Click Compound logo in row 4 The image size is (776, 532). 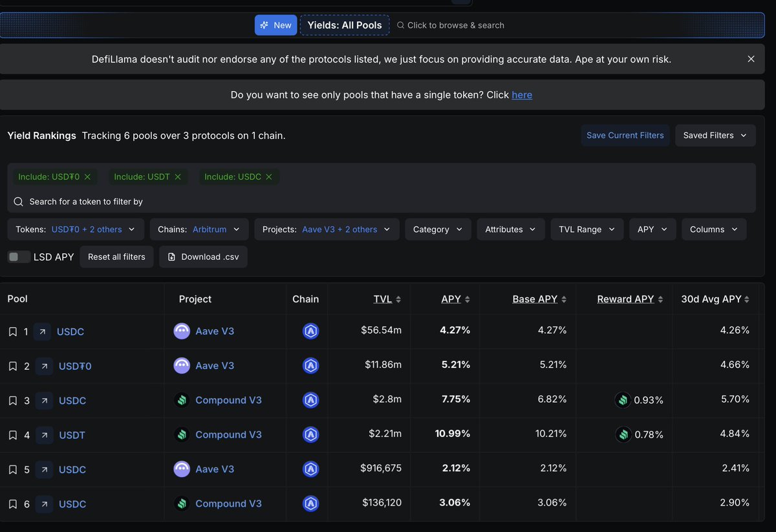[182, 434]
